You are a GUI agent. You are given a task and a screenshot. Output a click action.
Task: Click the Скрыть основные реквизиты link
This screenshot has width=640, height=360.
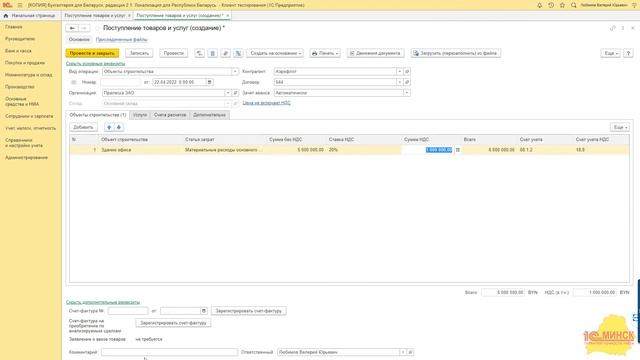[x=96, y=64]
